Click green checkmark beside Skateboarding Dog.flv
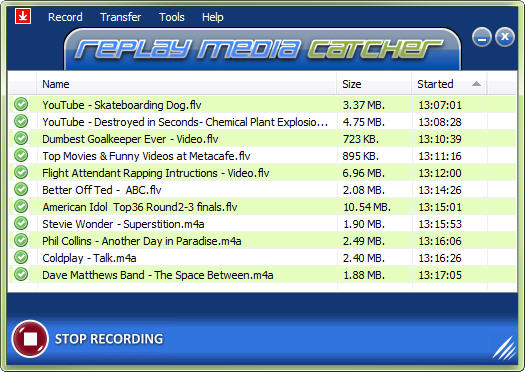The height and width of the screenshot is (372, 525). pyautogui.click(x=21, y=104)
